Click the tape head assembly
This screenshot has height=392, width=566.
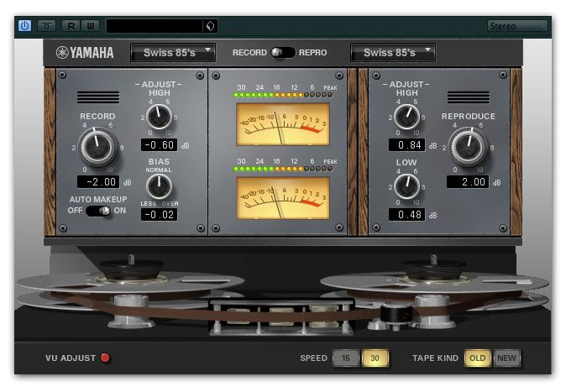[281, 316]
